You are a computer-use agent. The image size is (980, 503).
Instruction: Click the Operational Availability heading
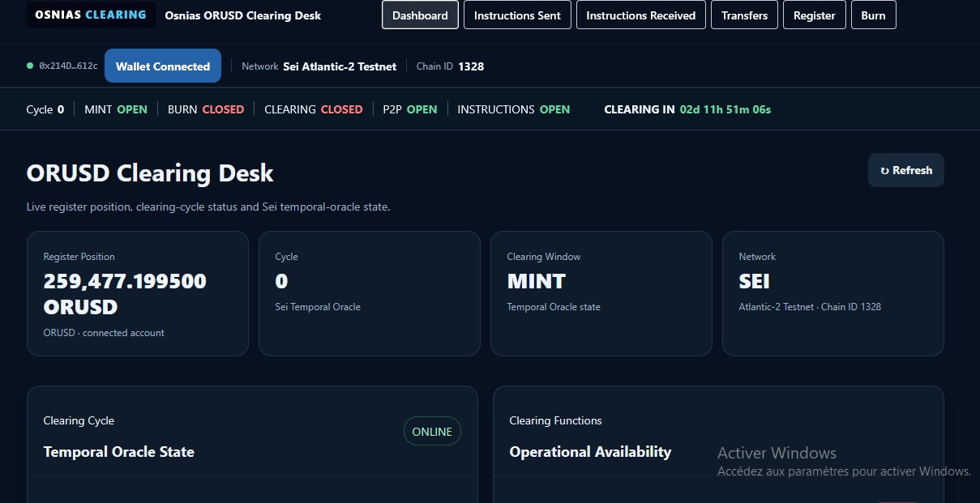pyautogui.click(x=590, y=452)
